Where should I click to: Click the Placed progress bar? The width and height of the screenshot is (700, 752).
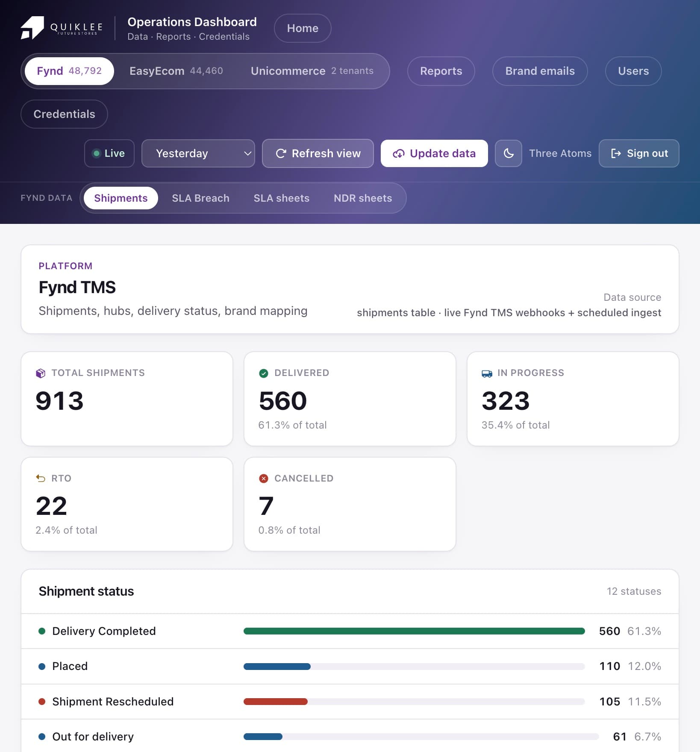point(414,666)
